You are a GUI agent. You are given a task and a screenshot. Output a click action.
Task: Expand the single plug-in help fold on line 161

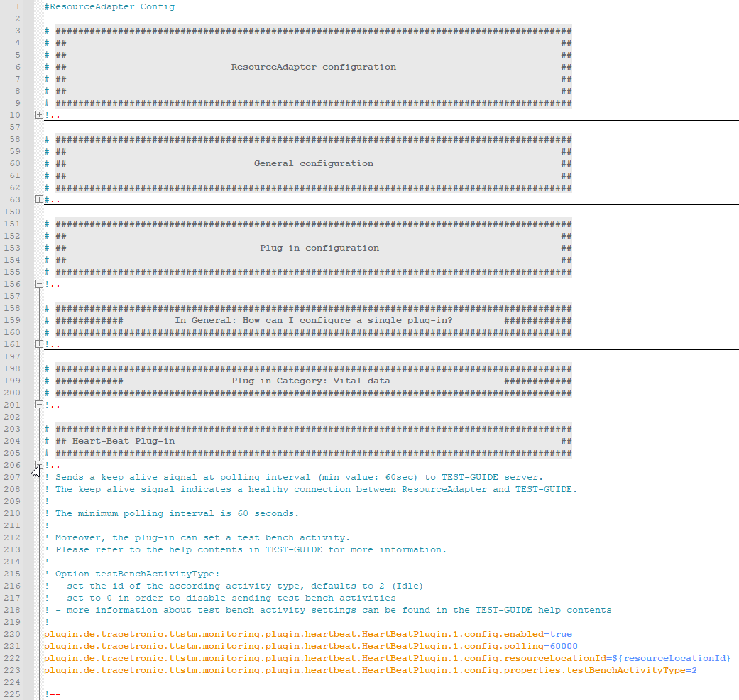(38, 344)
